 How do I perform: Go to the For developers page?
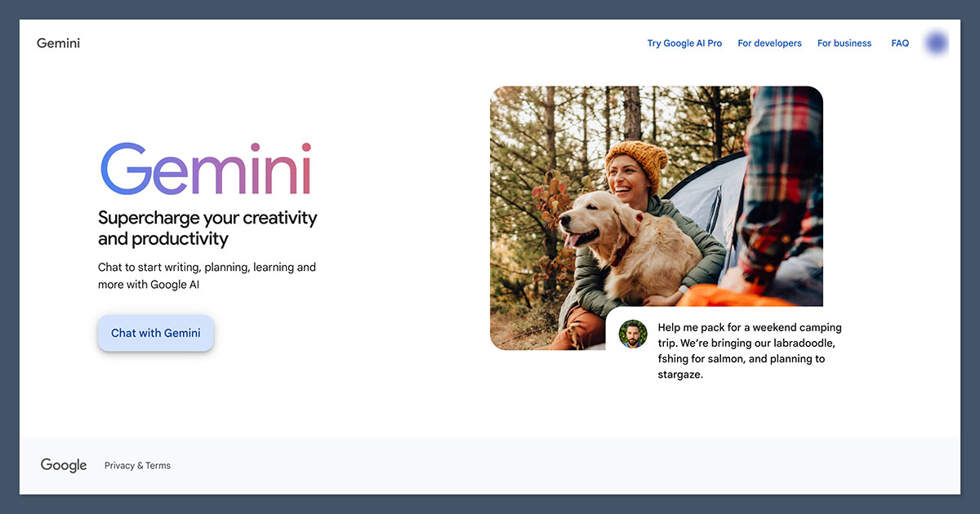[769, 43]
